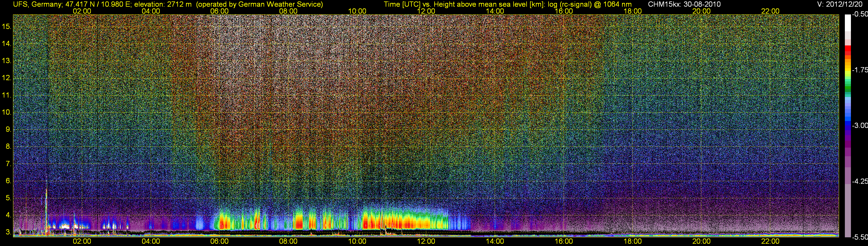Click the 22:00 time label on top axis
This screenshot has width=868, height=246.
coord(770,11)
